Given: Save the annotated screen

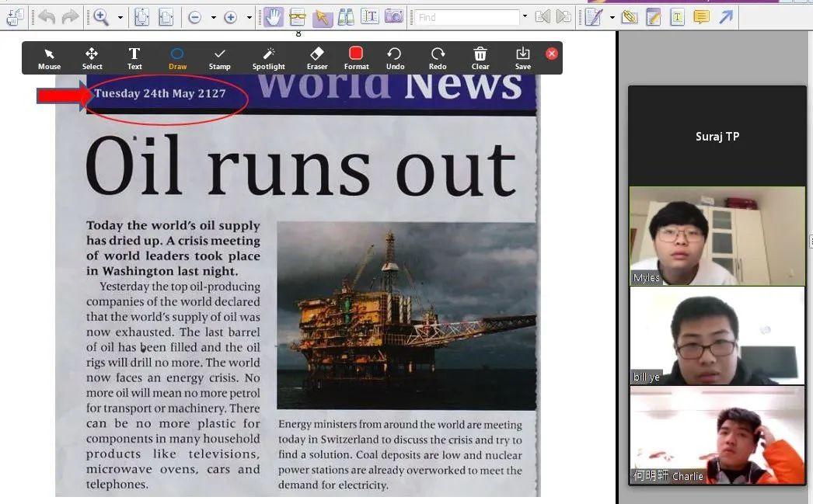Looking at the screenshot, I should point(522,58).
